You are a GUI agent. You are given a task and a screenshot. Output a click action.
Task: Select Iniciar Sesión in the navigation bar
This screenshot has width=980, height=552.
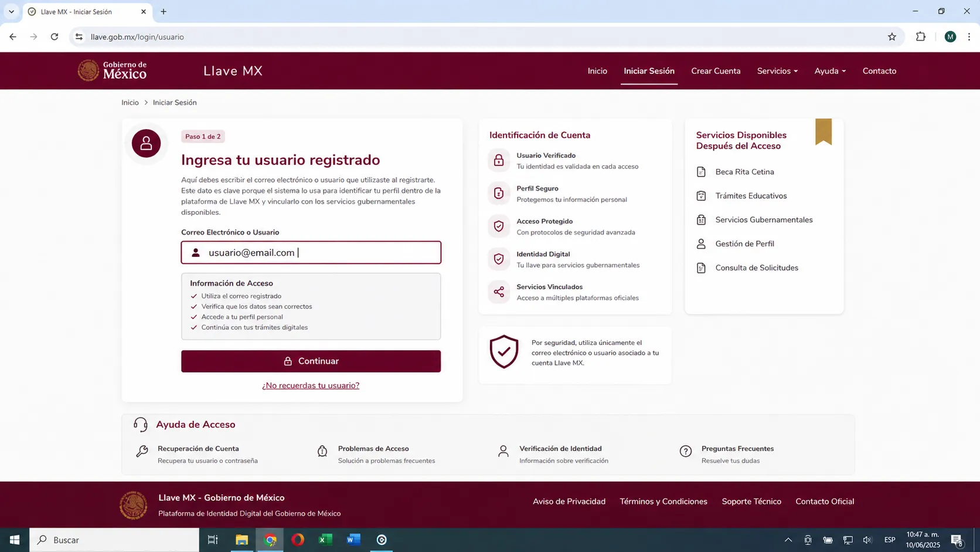tap(649, 71)
